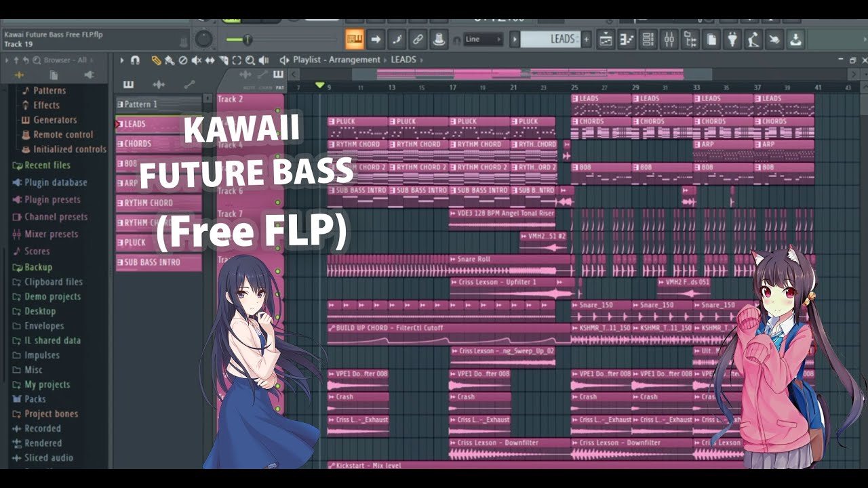Viewport: 868px width, 488px height.
Task: Click the Playlist - Arrangement breadcrumb
Action: 336,60
